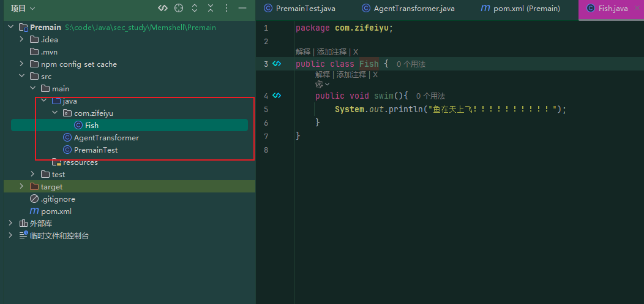Open the 项目 view dropdown
This screenshot has height=304, width=644.
tap(23, 8)
